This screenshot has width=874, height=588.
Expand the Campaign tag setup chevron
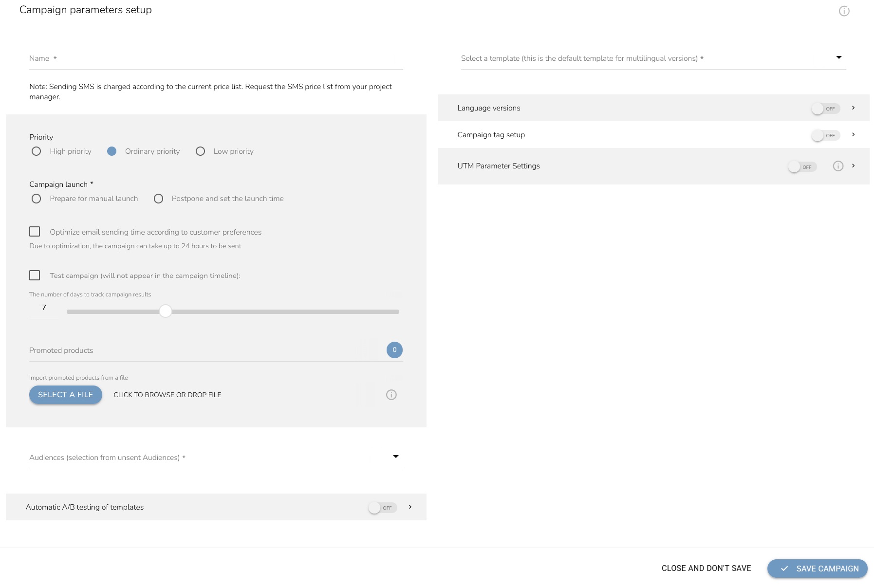coord(853,135)
